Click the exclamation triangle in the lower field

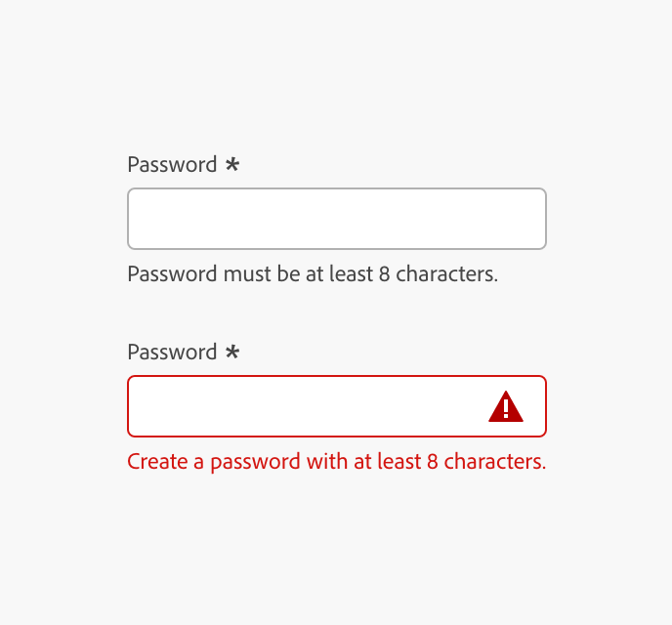pyautogui.click(x=506, y=406)
